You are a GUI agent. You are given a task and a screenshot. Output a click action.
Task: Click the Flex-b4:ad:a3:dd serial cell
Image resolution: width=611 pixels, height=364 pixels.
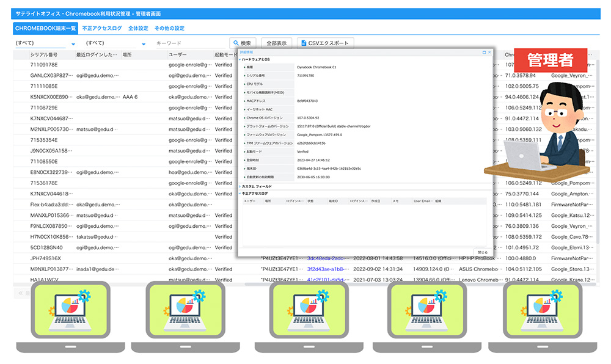[51, 205]
